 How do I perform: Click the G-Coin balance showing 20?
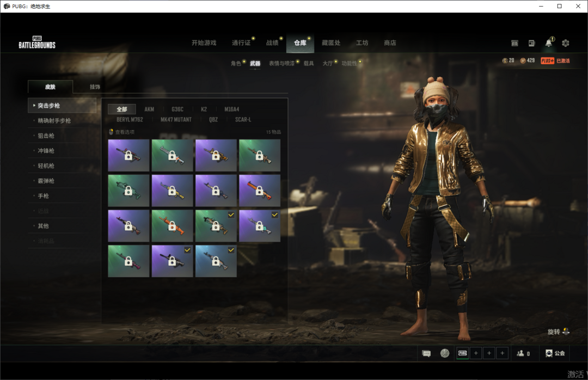pyautogui.click(x=508, y=60)
